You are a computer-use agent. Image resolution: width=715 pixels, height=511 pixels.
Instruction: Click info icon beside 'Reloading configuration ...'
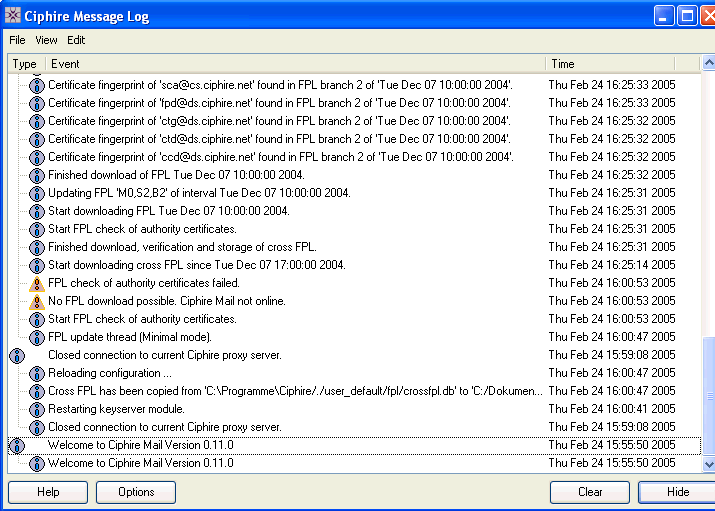point(36,373)
